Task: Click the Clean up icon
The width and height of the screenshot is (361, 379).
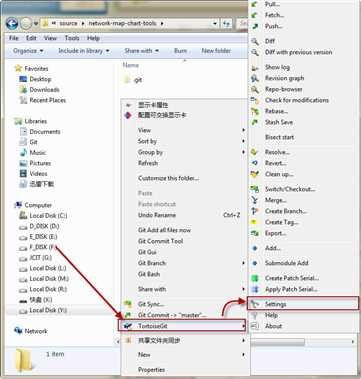Action: (x=255, y=174)
